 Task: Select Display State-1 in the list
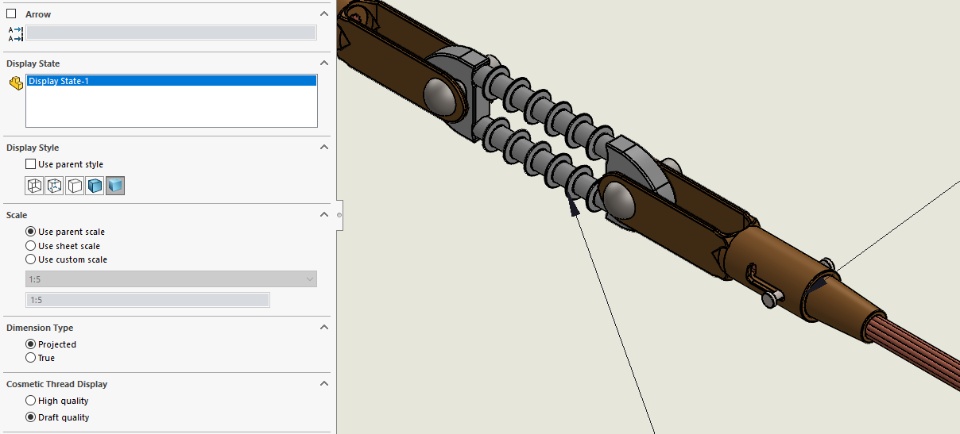(171, 81)
